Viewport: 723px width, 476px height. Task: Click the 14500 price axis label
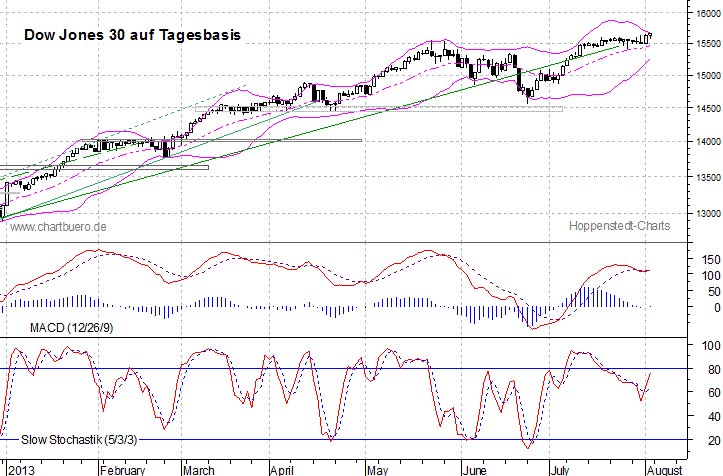click(708, 108)
